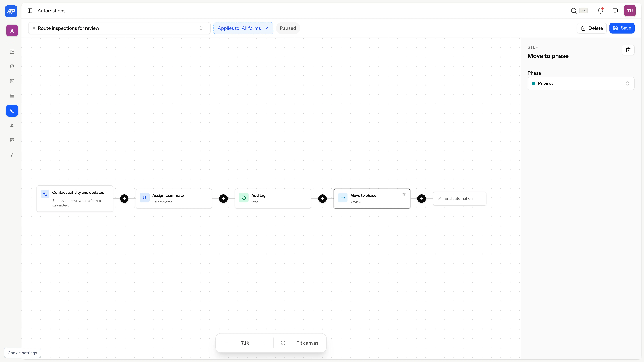Delete step via trash icon in Step panel

coord(628,50)
